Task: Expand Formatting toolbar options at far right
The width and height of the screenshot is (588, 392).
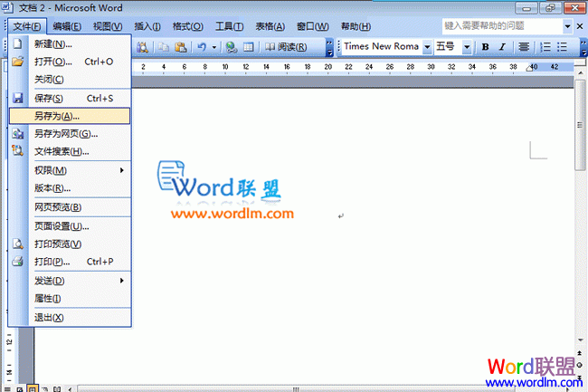Action: click(x=583, y=48)
